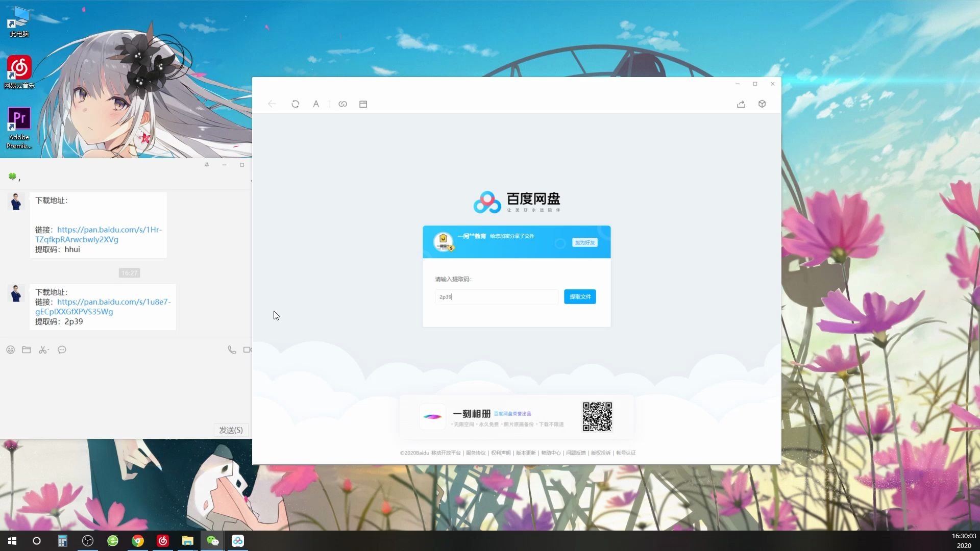Click the screenshot scissors icon in WeChat
Image resolution: width=980 pixels, height=551 pixels.
(44, 349)
